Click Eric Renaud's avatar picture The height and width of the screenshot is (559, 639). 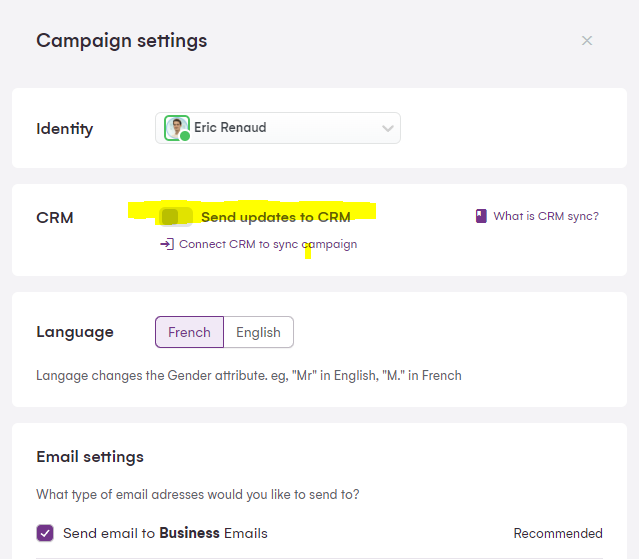click(176, 127)
